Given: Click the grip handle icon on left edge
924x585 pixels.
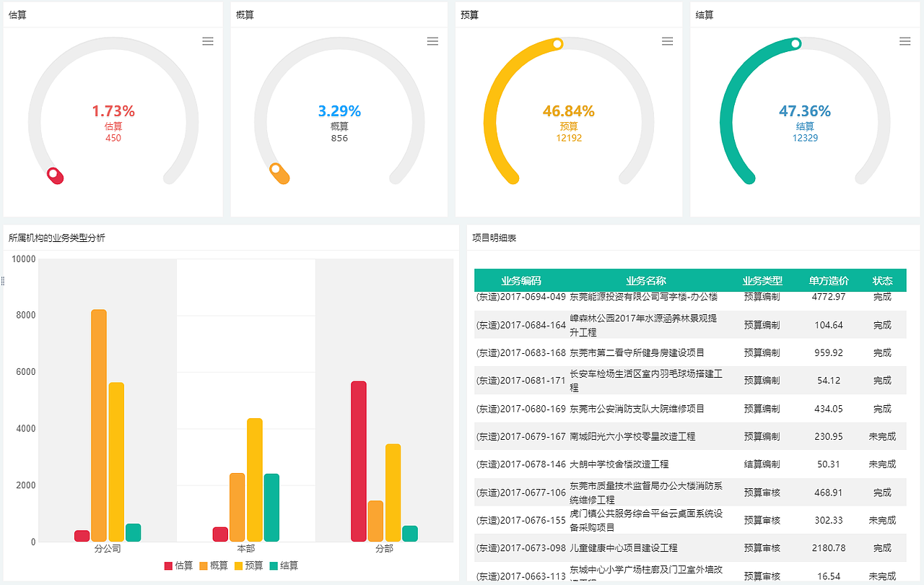Looking at the screenshot, I should pyautogui.click(x=3, y=282).
